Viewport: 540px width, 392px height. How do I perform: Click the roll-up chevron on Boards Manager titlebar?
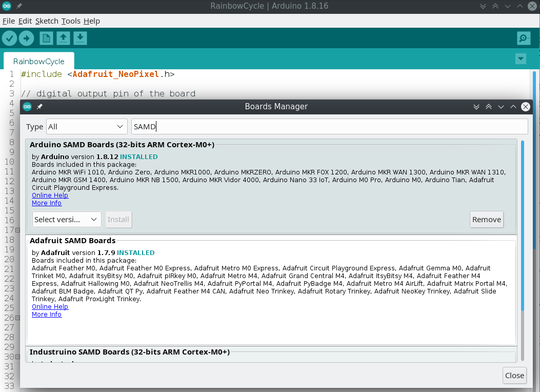tap(513, 107)
